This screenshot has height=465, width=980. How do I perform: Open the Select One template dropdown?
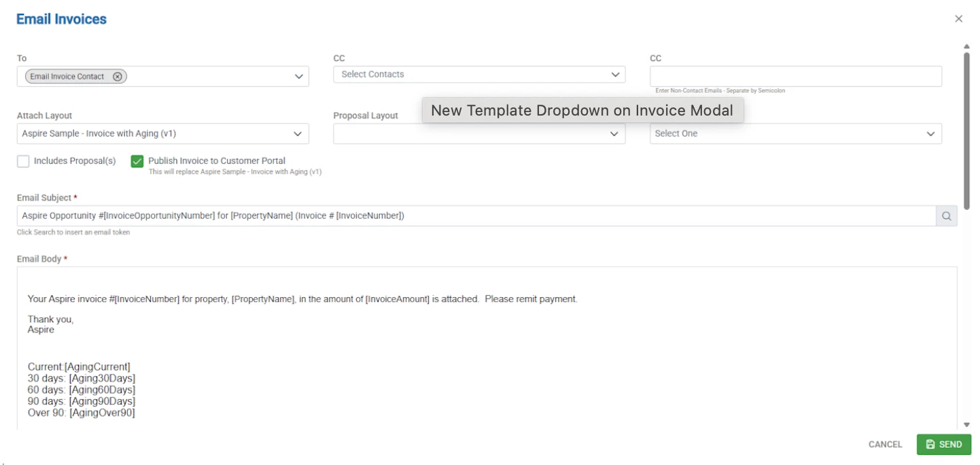click(796, 134)
